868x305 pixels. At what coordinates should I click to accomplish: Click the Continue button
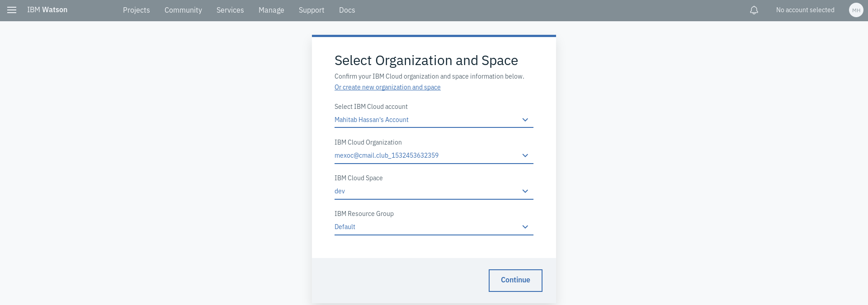click(515, 281)
